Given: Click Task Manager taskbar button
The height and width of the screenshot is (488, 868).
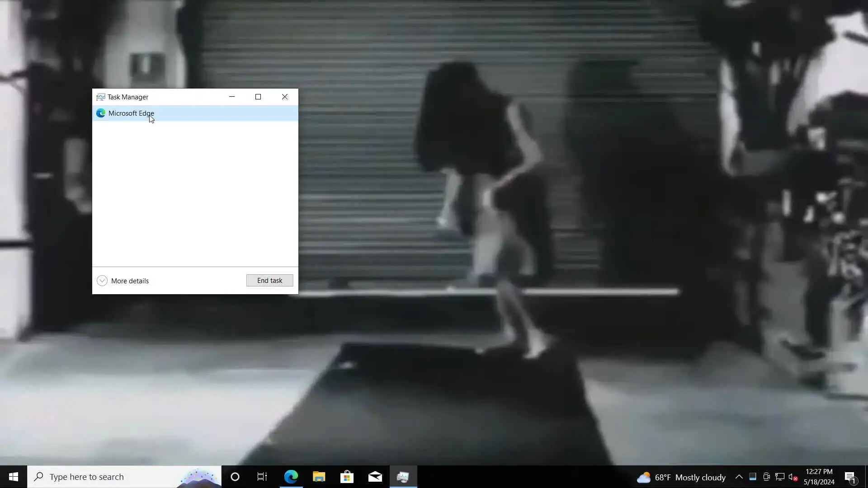Looking at the screenshot, I should 403,477.
